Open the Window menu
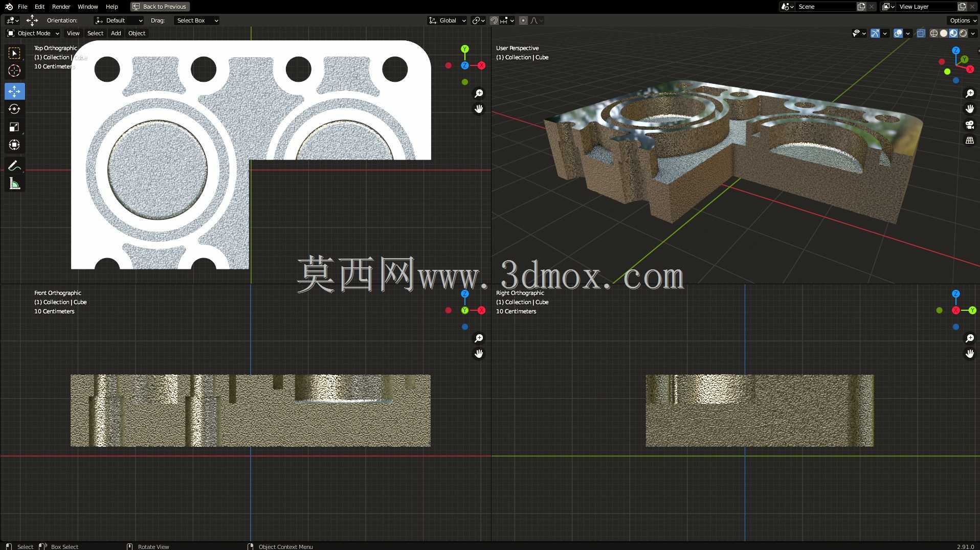The width and height of the screenshot is (980, 550). coord(87,7)
